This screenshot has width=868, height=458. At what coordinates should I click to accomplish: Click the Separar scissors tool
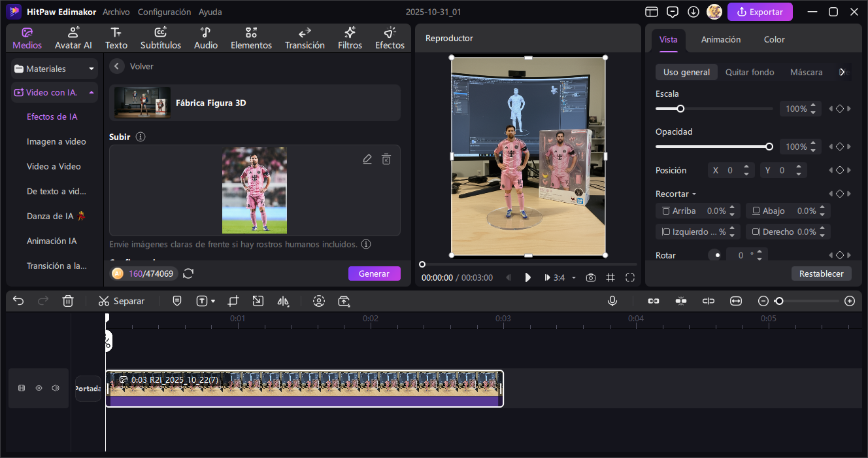click(121, 301)
